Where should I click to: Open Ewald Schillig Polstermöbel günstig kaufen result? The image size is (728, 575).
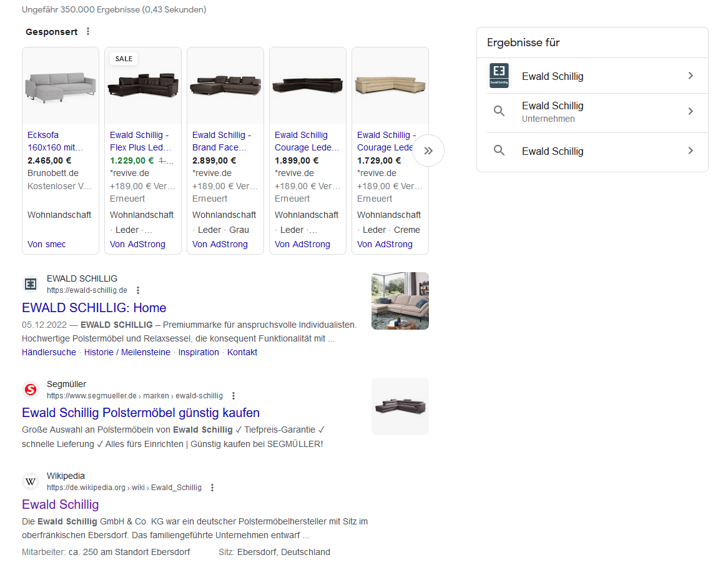click(x=140, y=413)
